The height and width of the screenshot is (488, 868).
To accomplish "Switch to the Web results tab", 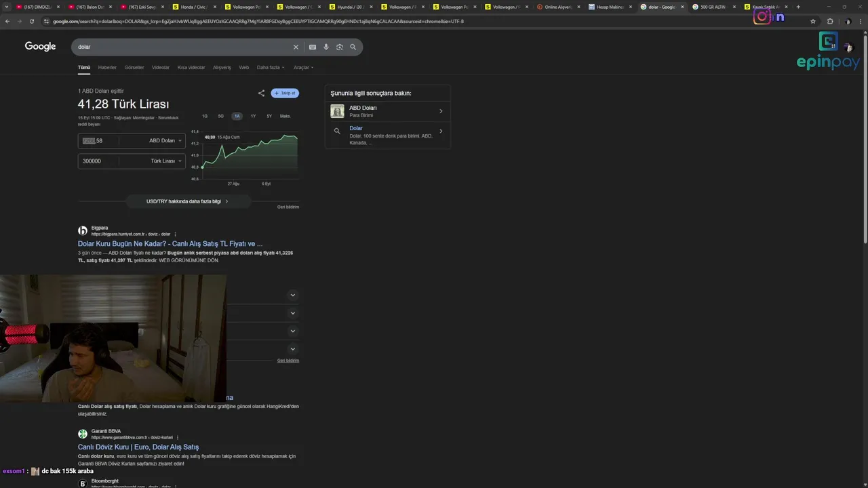I will click(x=243, y=68).
